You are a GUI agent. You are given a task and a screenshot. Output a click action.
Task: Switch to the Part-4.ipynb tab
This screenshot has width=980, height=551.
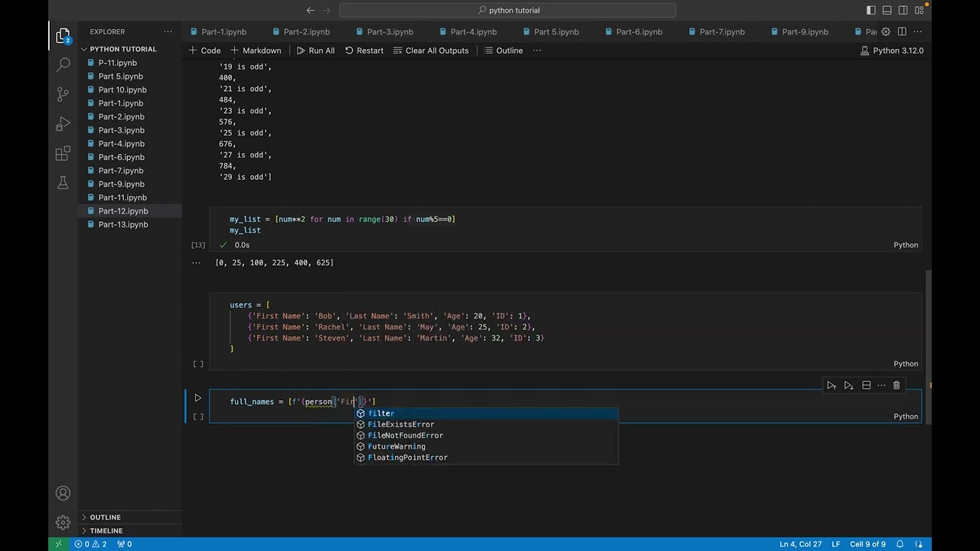[x=473, y=32]
